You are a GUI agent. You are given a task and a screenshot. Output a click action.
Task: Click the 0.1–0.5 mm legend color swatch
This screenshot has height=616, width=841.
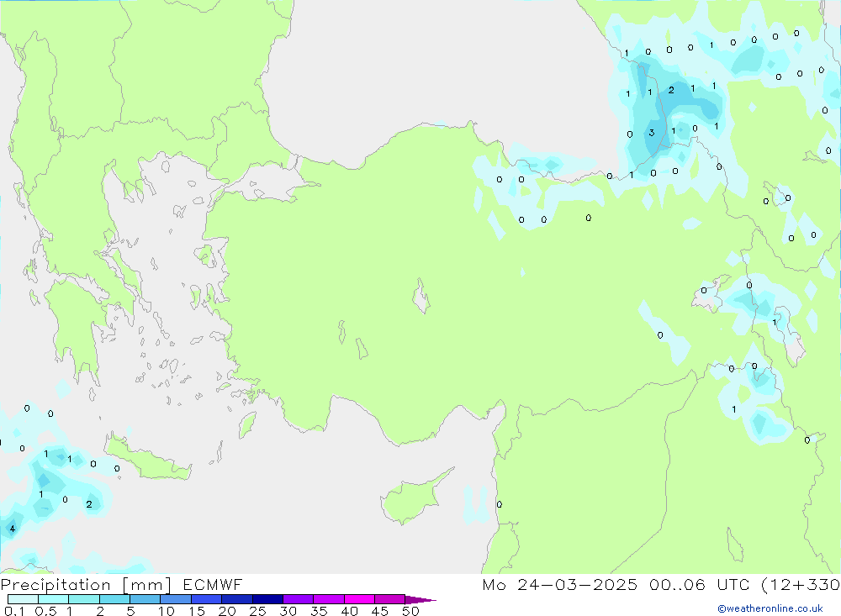click(x=23, y=599)
